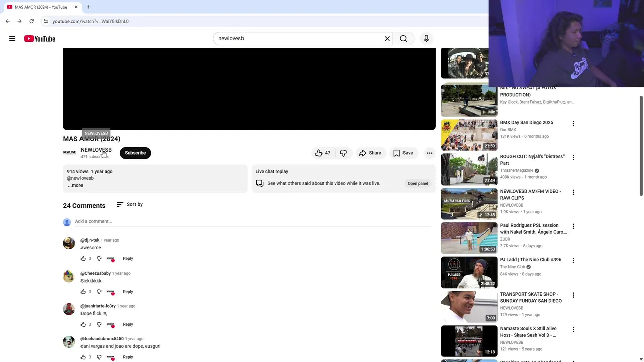Open options for Namaste Souls video
644x362 pixels.
tap(573, 329)
